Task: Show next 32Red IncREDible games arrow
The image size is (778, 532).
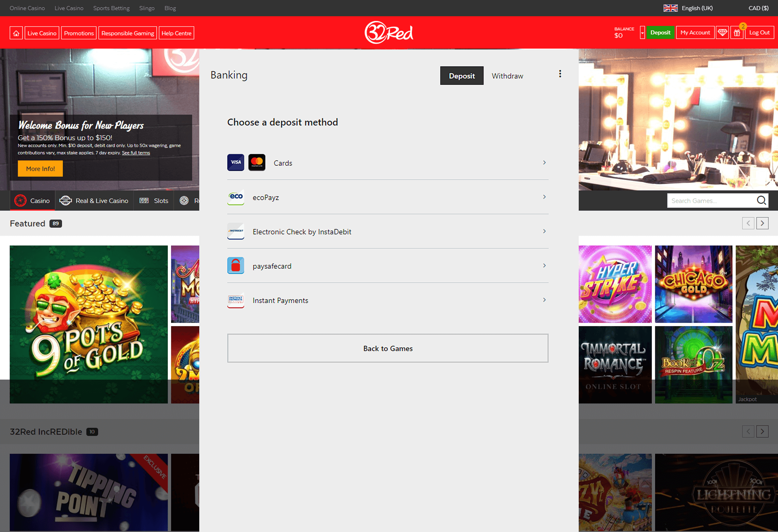Action: point(762,432)
